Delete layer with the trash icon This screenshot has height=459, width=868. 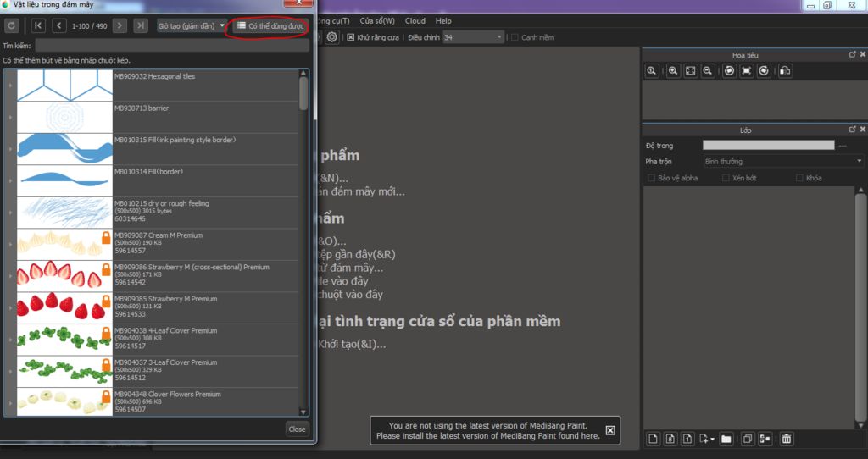pyautogui.click(x=787, y=439)
